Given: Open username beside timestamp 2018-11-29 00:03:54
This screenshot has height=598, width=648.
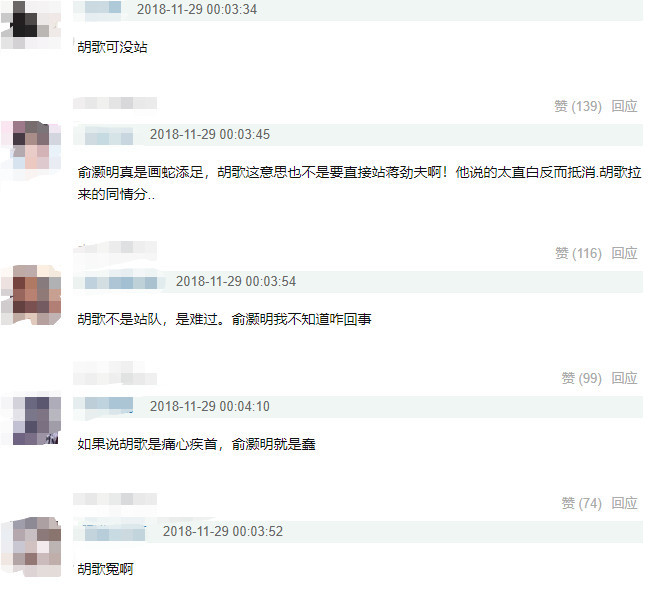Looking at the screenshot, I should point(121,282).
